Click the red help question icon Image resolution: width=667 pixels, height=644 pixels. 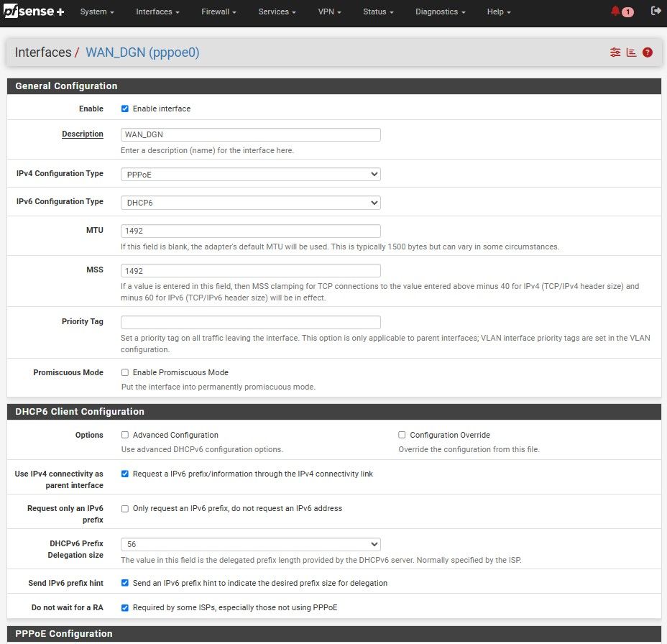click(x=648, y=52)
